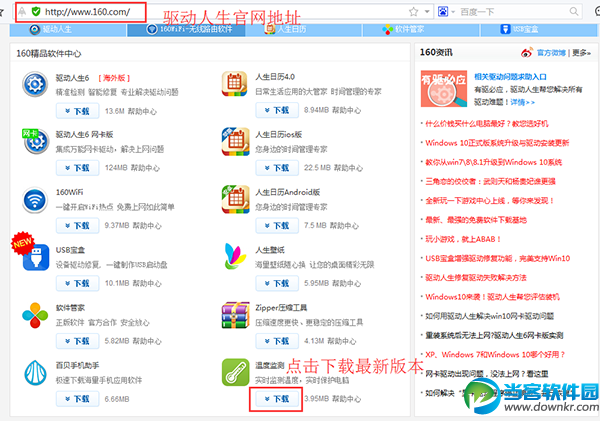Click the 人生壁纸 colorful leaf icon

coord(235,256)
